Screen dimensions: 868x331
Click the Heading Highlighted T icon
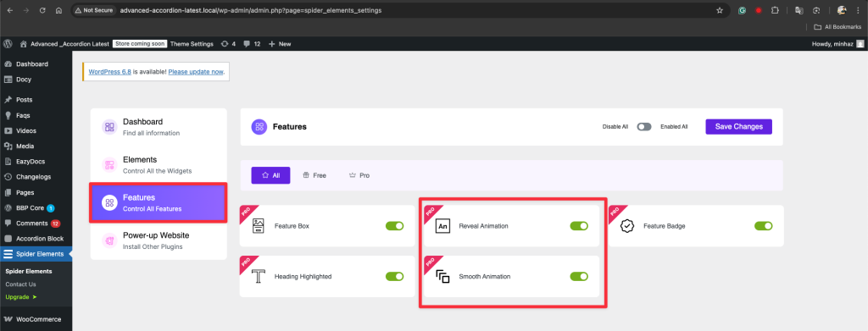pos(259,276)
